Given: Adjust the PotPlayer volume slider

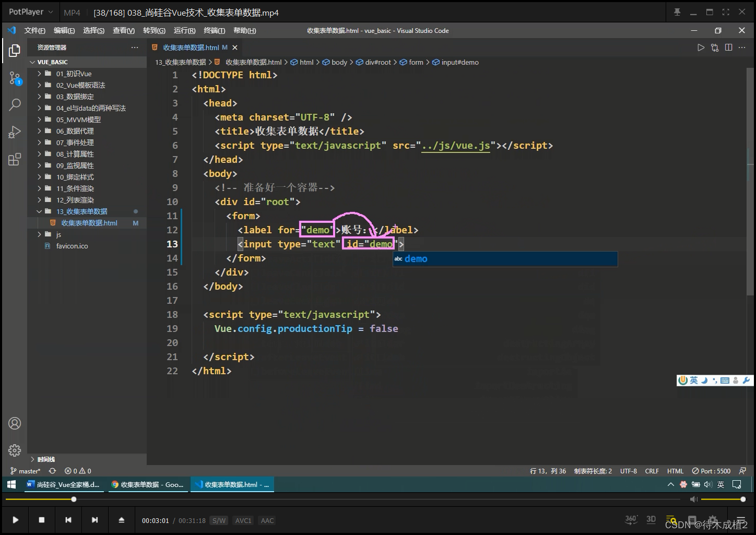Looking at the screenshot, I should [723, 500].
